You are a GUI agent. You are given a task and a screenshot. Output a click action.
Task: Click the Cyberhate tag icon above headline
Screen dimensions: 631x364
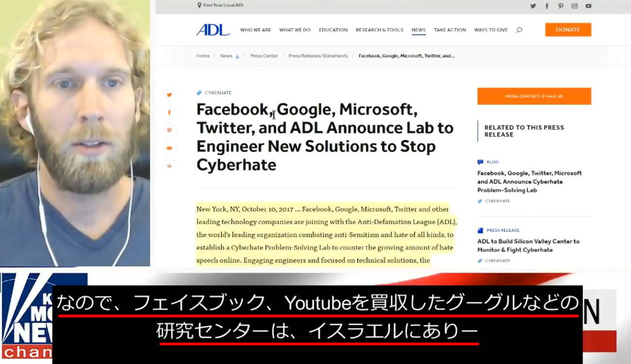coord(199,93)
